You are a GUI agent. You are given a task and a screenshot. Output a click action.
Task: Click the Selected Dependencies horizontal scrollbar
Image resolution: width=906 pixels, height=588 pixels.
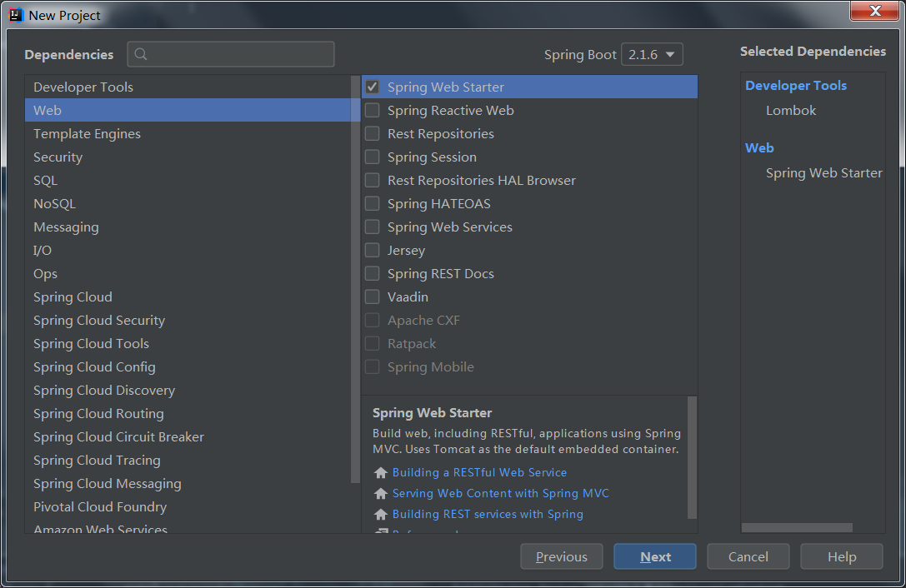(x=797, y=527)
